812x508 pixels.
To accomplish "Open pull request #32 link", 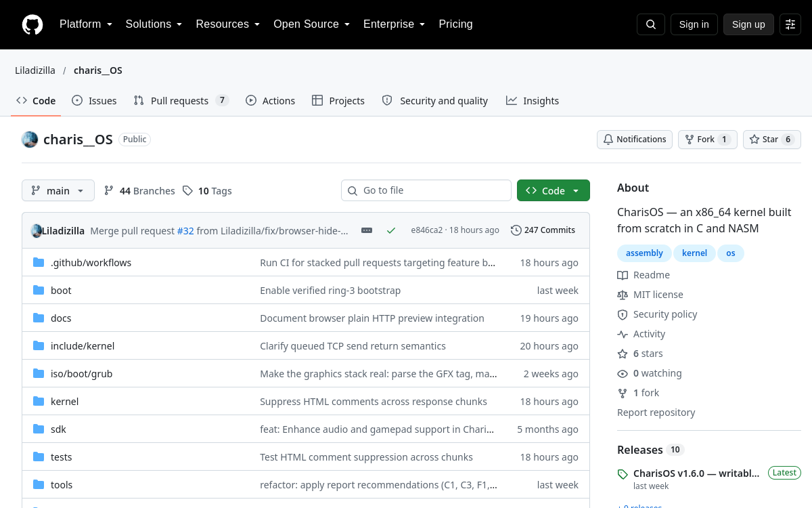I will point(185,231).
